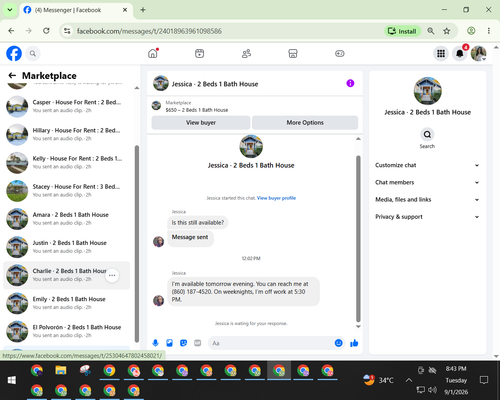The width and height of the screenshot is (500, 400).
Task: Open the Windows notification center icon
Action: [484, 380]
